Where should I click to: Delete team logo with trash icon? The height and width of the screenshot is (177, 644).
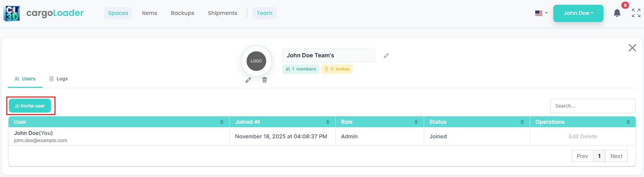[x=264, y=80]
